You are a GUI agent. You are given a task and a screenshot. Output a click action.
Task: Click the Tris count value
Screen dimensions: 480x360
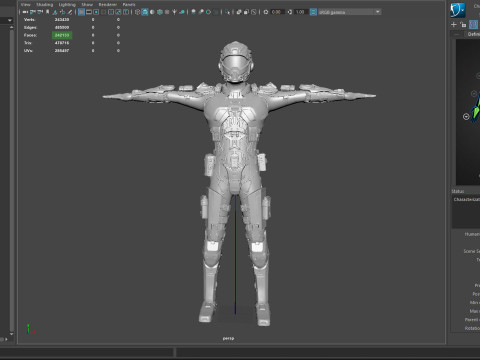[62, 43]
